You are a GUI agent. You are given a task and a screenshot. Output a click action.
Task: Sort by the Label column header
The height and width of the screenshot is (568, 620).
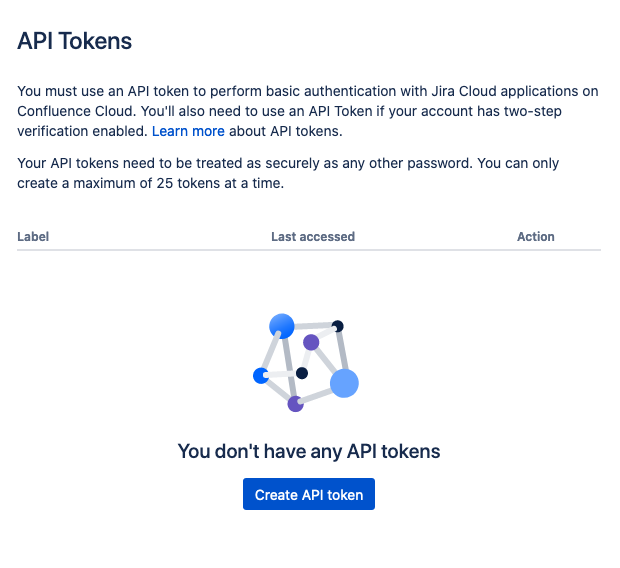[x=33, y=237]
